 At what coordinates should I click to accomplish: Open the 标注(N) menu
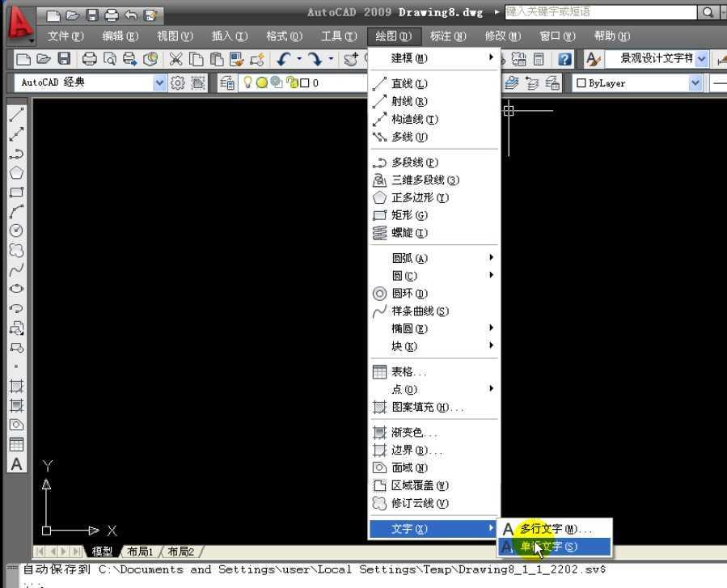point(448,36)
